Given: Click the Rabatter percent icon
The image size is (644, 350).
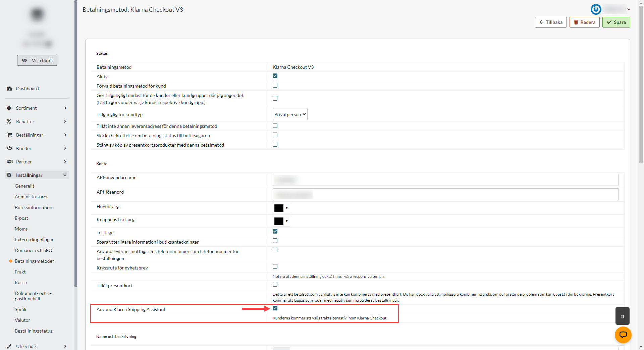Looking at the screenshot, I should pos(9,121).
